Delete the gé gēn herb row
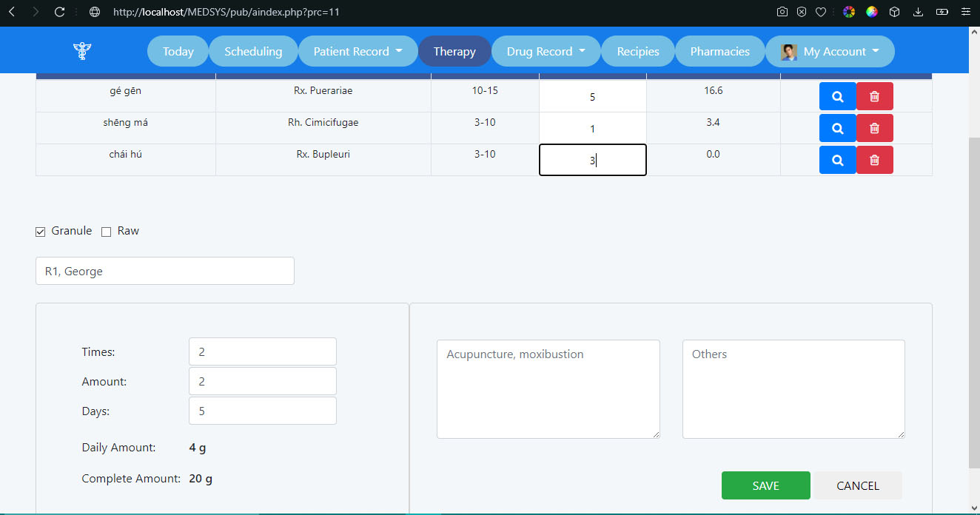 tap(874, 96)
